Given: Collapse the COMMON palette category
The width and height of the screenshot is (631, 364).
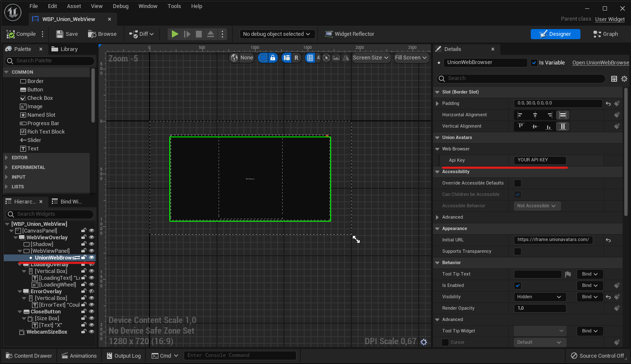Looking at the screenshot, I should 6,72.
